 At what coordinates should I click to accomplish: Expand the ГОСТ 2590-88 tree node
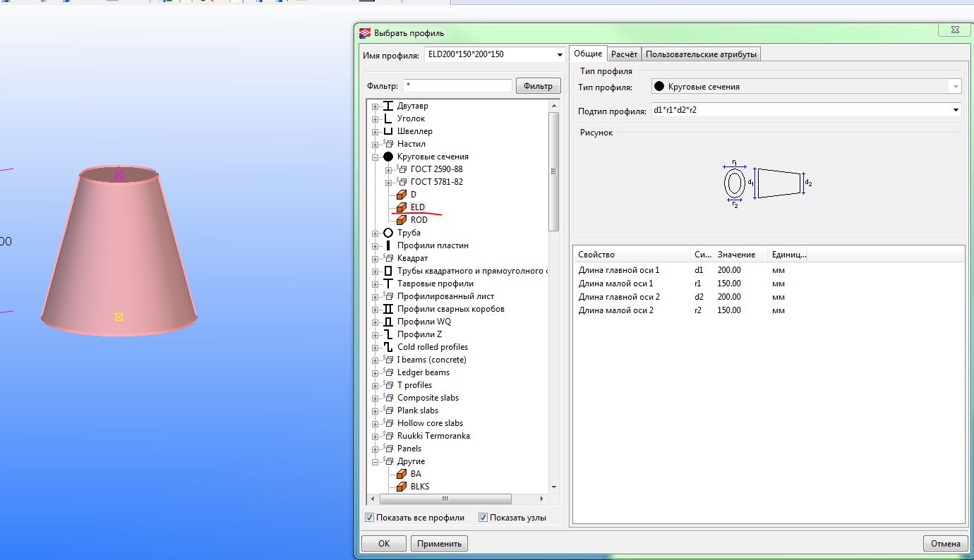click(x=387, y=169)
